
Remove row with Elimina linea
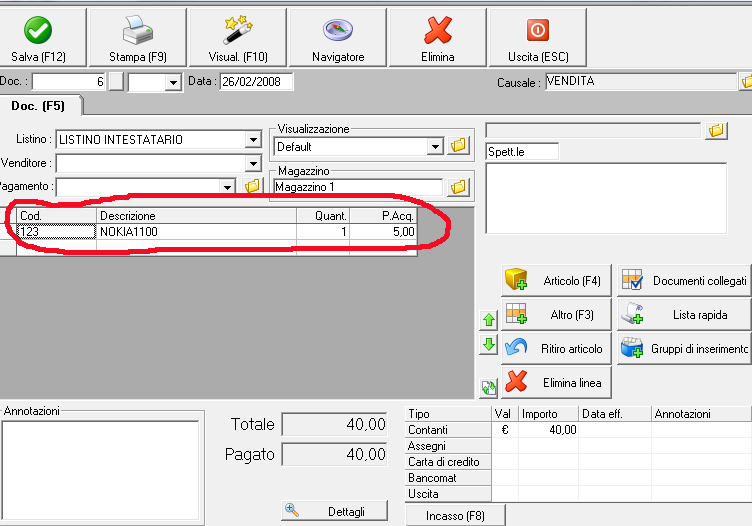point(556,383)
